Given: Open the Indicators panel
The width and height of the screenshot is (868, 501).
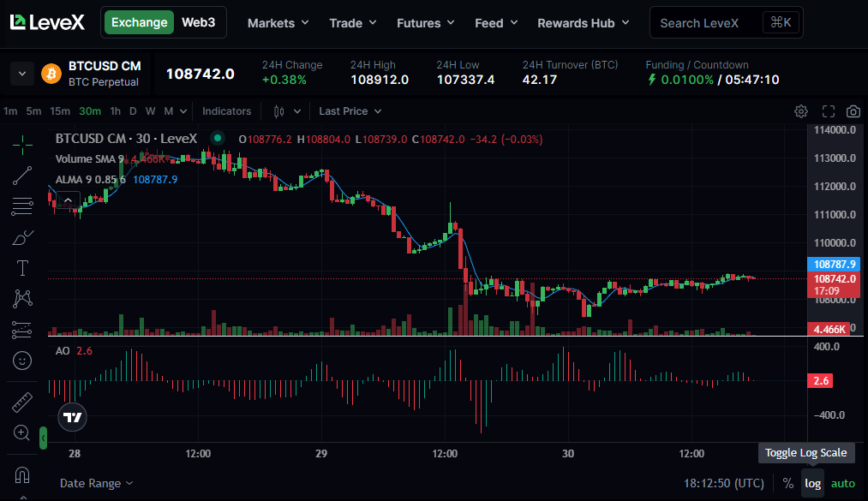Looking at the screenshot, I should pyautogui.click(x=226, y=111).
